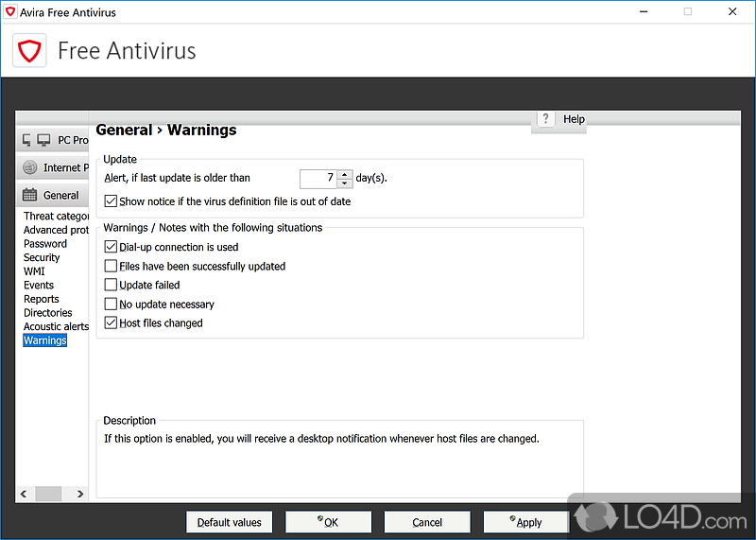756x540 pixels.
Task: Click inside the days number field
Action: pyautogui.click(x=318, y=178)
